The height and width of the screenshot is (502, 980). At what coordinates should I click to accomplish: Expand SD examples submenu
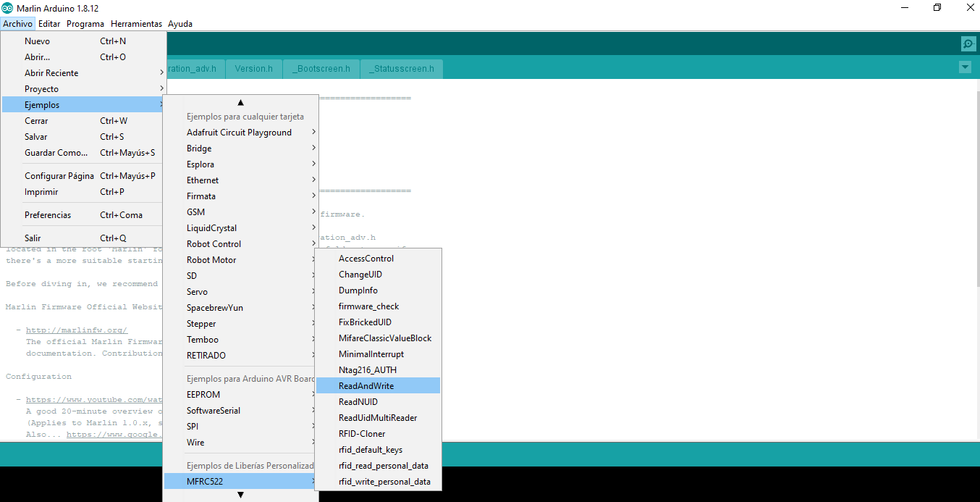241,276
